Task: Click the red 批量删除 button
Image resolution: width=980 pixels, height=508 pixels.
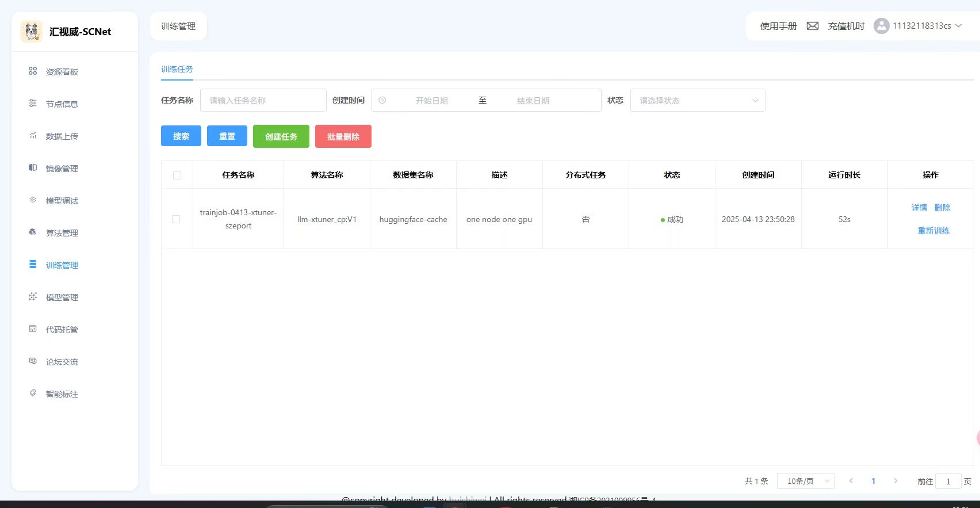Action: 343,136
